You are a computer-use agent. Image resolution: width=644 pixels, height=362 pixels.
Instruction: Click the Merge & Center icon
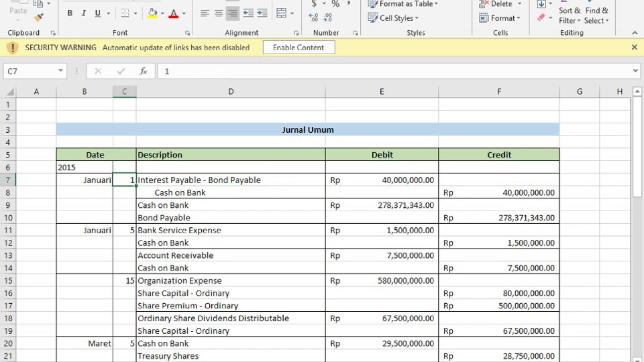click(281, 14)
